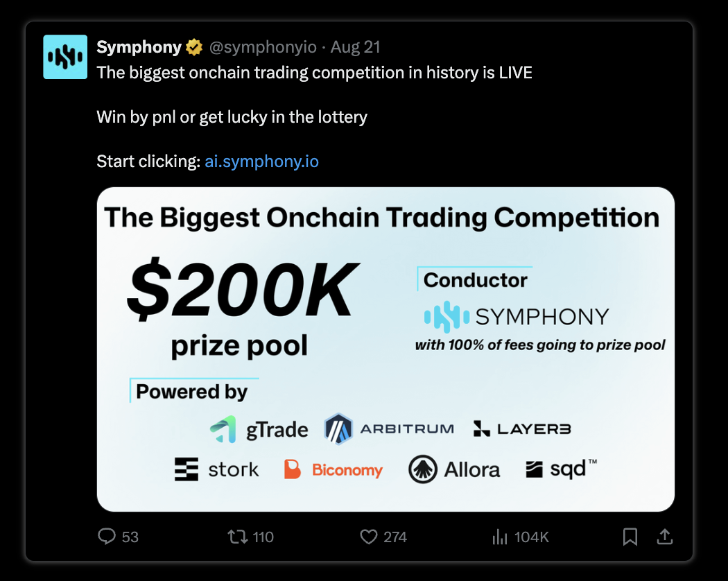Click the gold verified badge
The width and height of the screenshot is (728, 581).
tap(194, 47)
